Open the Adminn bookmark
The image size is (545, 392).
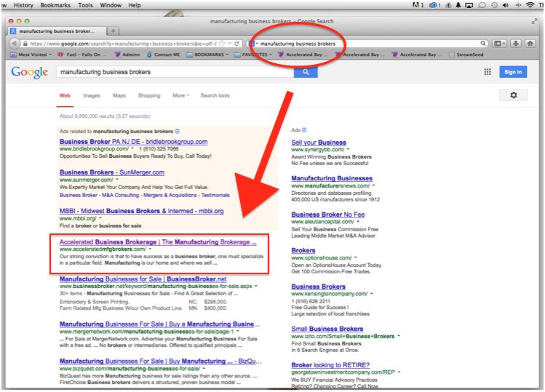pos(127,55)
